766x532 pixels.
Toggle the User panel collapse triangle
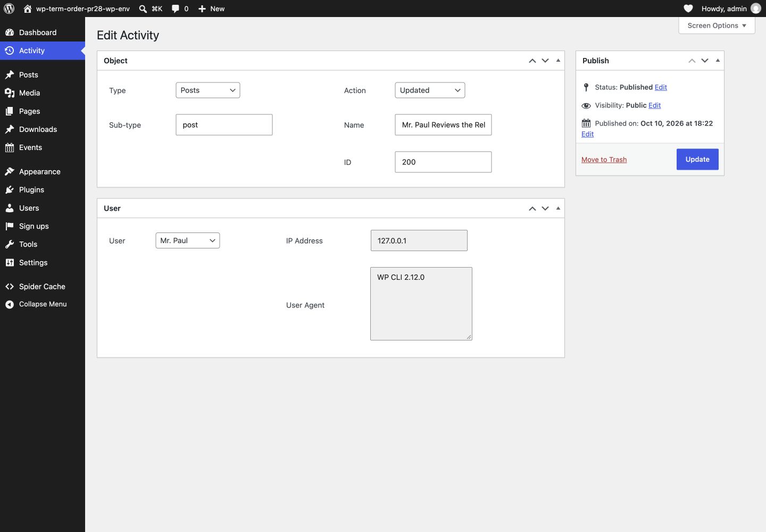[558, 209]
